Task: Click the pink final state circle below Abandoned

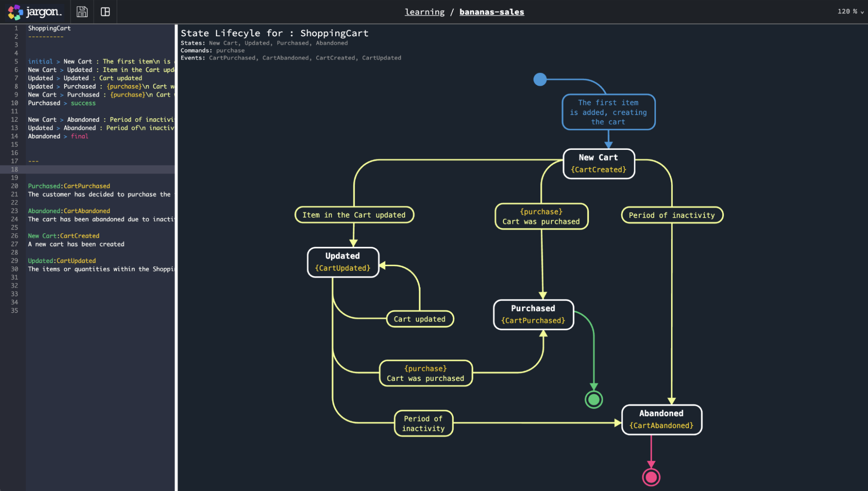Action: pos(651,477)
